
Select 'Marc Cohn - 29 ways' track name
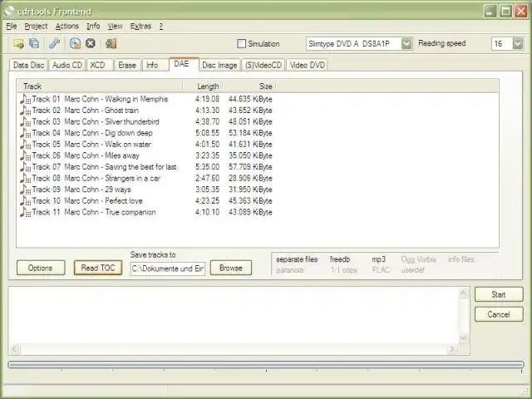tap(97, 190)
